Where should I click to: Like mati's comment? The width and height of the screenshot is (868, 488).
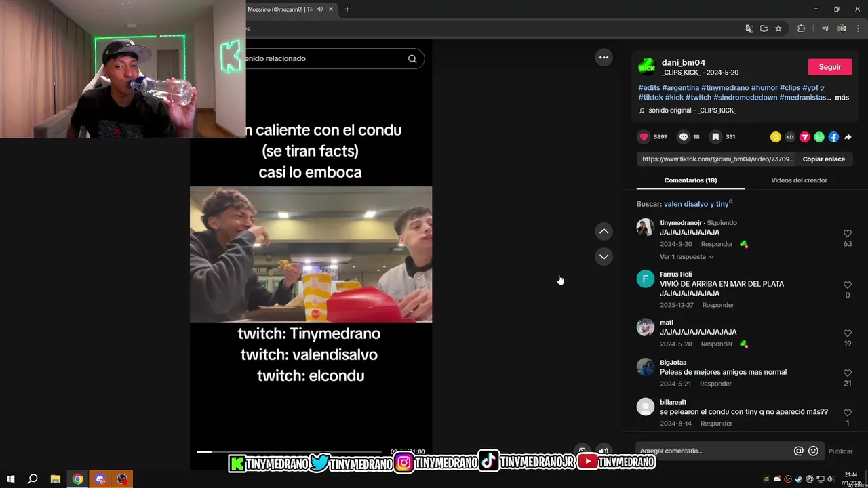[847, 333]
